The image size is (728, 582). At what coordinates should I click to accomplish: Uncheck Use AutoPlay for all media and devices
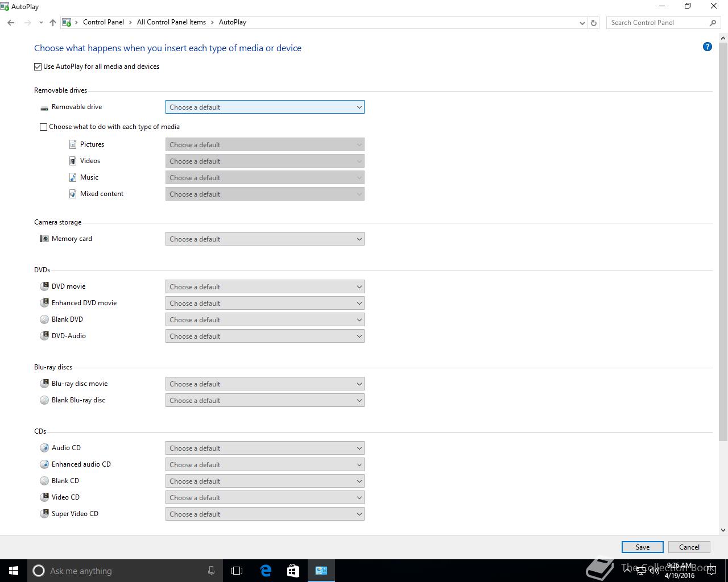(x=38, y=66)
